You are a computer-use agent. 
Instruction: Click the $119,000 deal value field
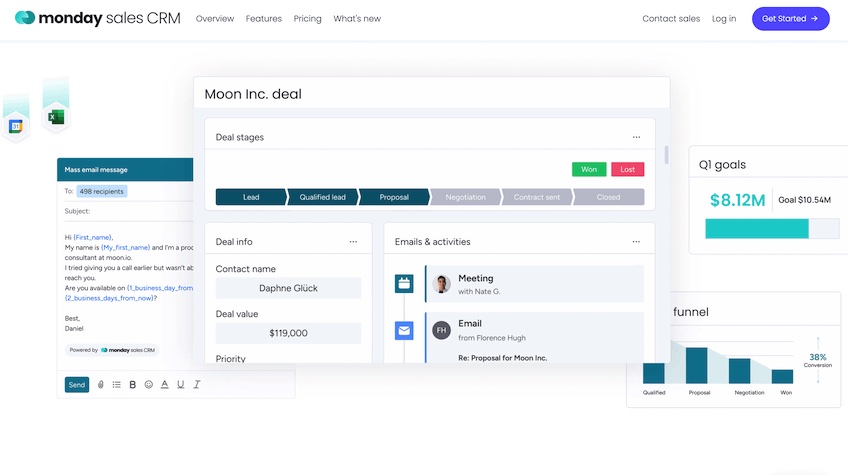(288, 333)
